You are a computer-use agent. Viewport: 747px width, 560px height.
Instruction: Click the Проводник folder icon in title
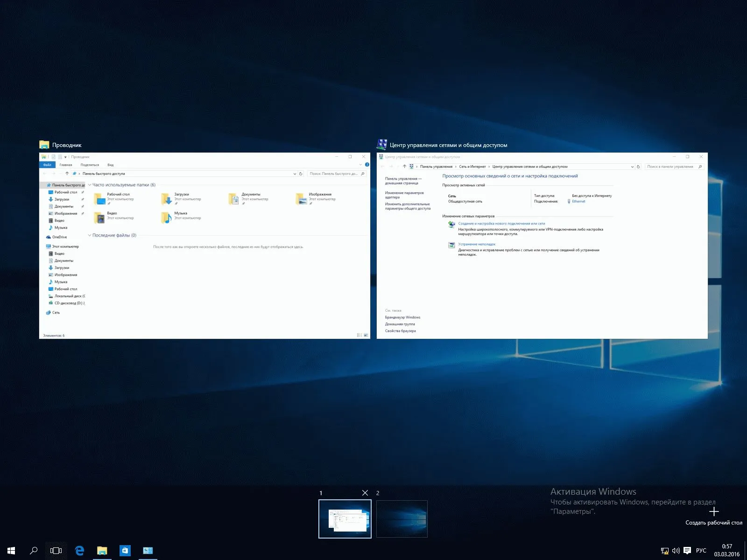coord(44,145)
